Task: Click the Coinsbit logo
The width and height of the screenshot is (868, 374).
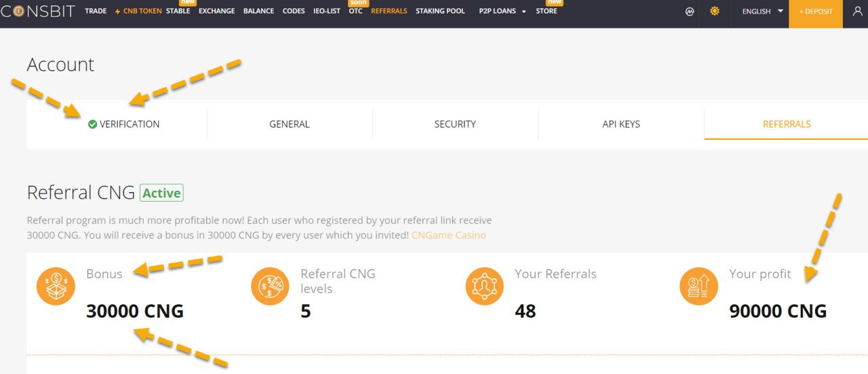Action: [38, 12]
